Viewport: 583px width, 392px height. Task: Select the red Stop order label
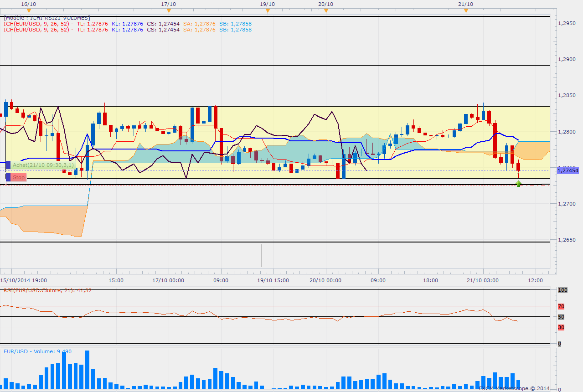(x=19, y=177)
